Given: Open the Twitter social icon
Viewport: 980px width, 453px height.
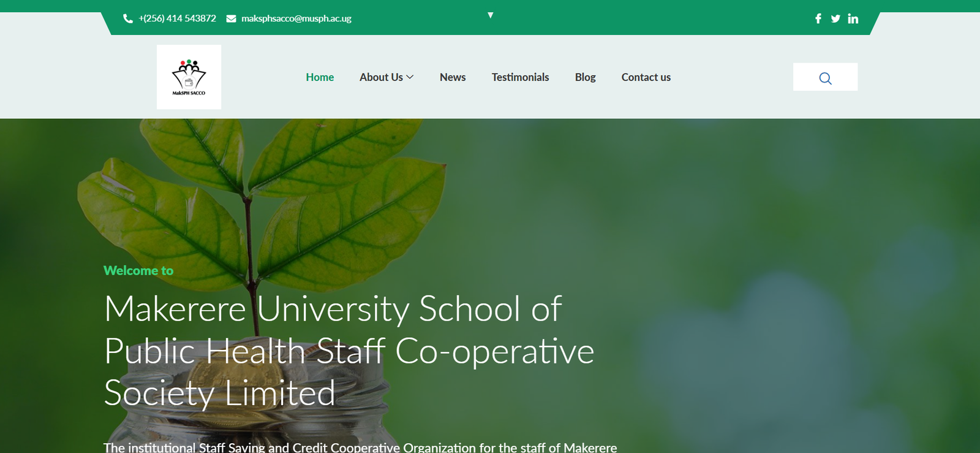Looking at the screenshot, I should tap(835, 18).
